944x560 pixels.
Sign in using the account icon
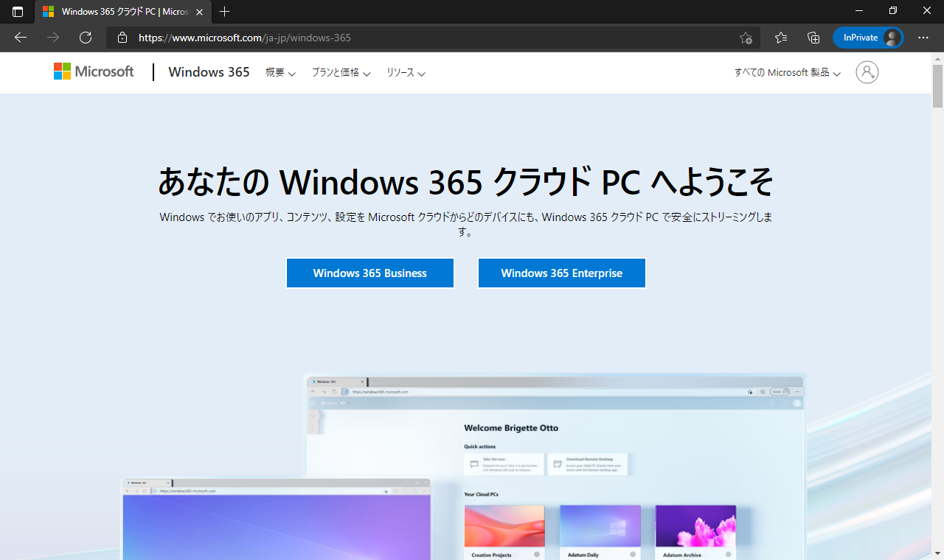pos(867,72)
